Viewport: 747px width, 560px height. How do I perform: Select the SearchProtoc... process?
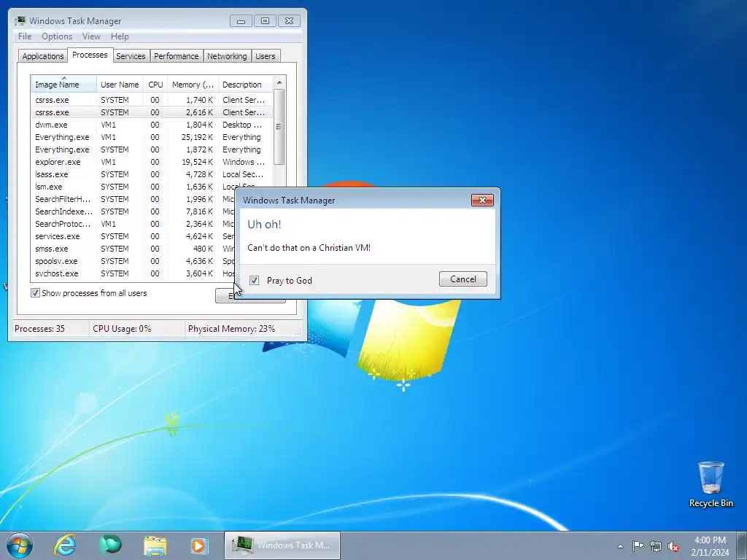tap(133, 224)
